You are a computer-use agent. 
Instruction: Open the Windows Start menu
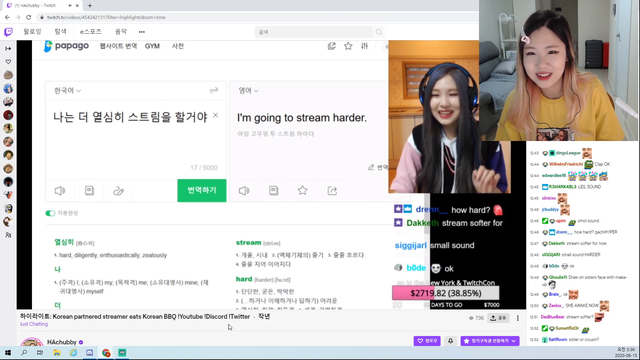8,353
